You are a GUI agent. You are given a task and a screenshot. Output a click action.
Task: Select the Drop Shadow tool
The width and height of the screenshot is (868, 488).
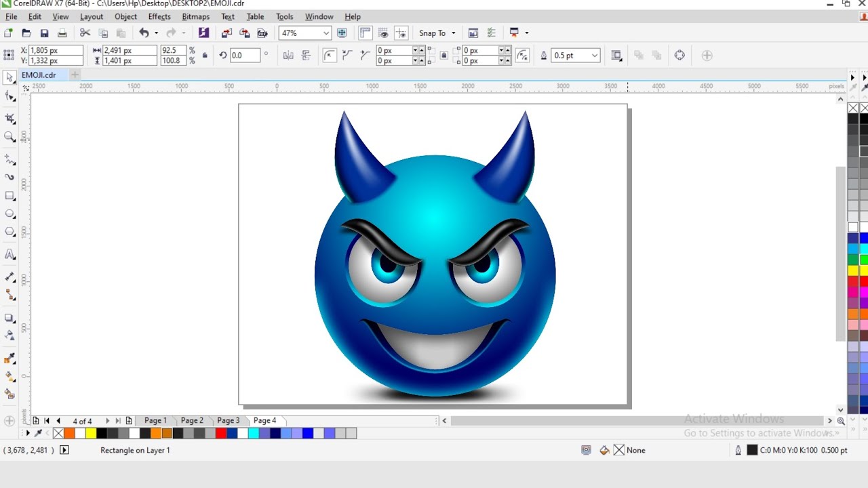9,317
